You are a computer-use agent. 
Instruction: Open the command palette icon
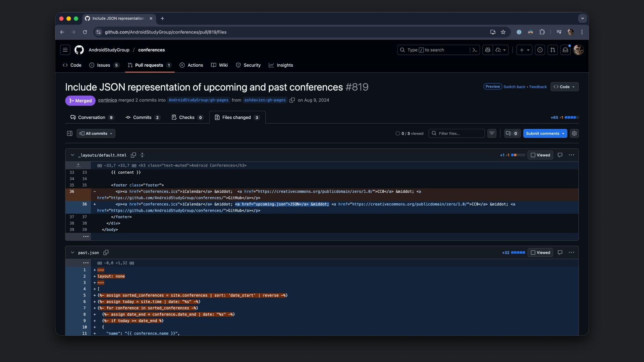(x=475, y=50)
